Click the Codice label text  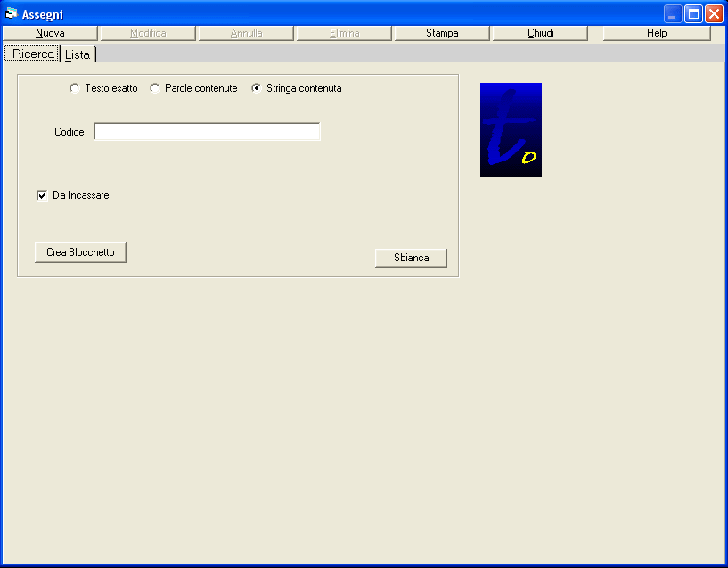[70, 132]
